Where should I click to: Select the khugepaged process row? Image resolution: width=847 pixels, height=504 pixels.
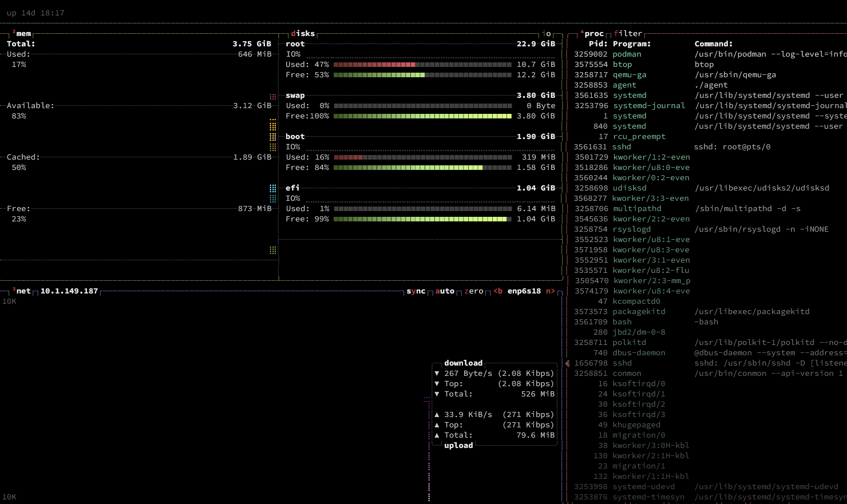710,425
